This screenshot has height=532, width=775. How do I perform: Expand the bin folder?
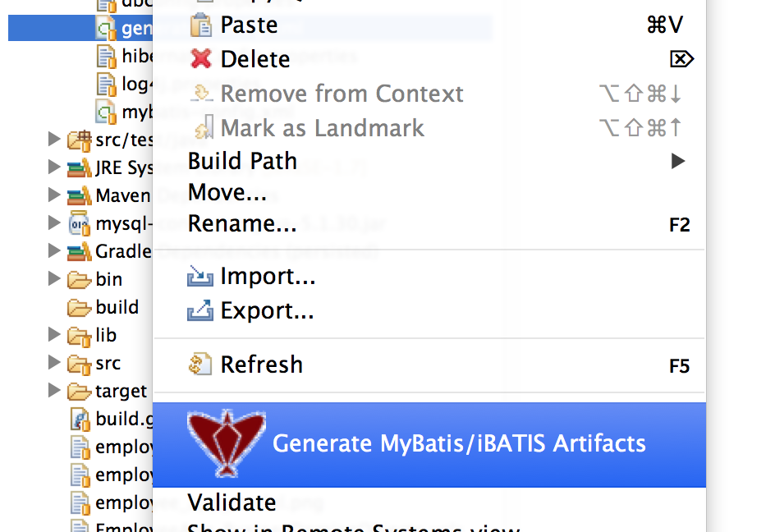click(54, 279)
